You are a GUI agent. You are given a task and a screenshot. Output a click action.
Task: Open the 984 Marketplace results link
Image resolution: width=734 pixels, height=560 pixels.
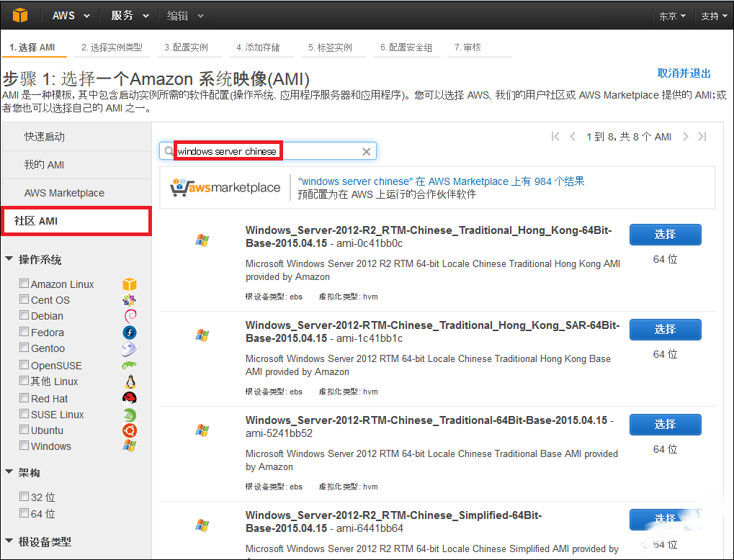point(441,181)
